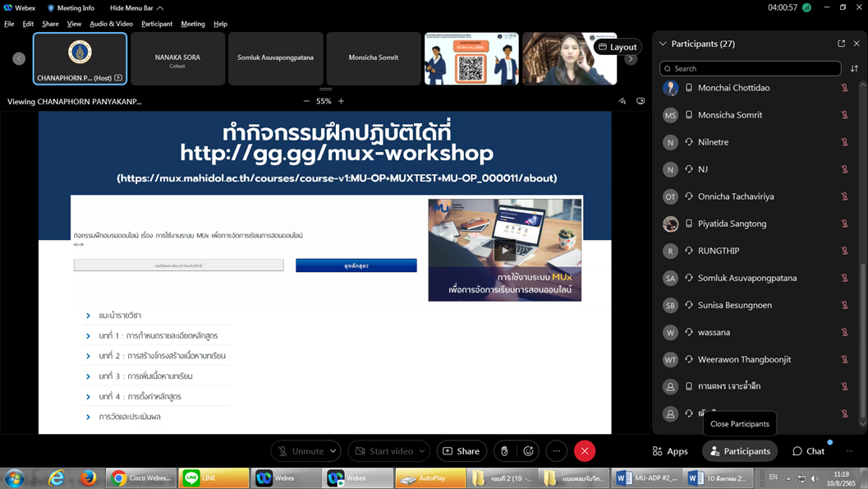Toggle Start video button
The width and height of the screenshot is (868, 489).
point(383,451)
